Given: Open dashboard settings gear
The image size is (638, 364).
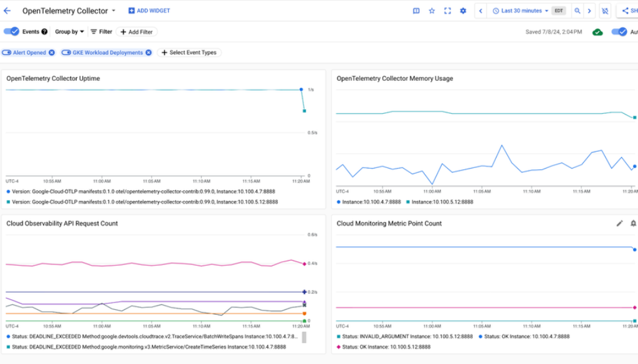Looking at the screenshot, I should 463,11.
